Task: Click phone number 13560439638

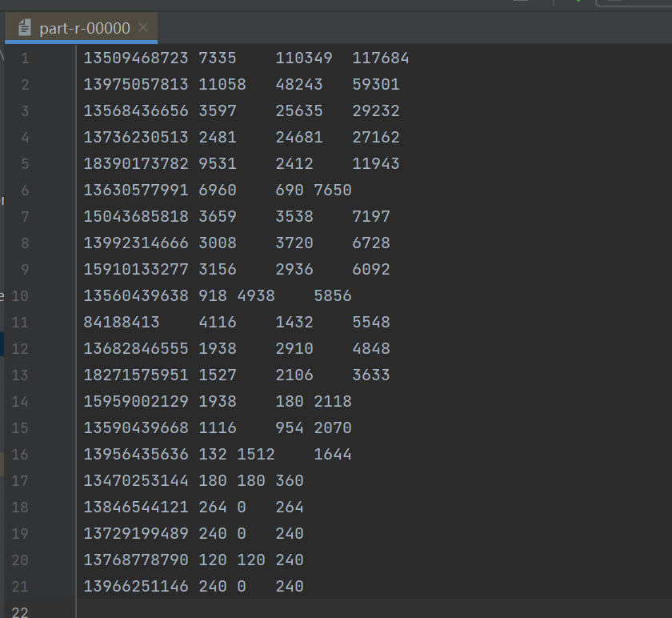Action: point(135,296)
